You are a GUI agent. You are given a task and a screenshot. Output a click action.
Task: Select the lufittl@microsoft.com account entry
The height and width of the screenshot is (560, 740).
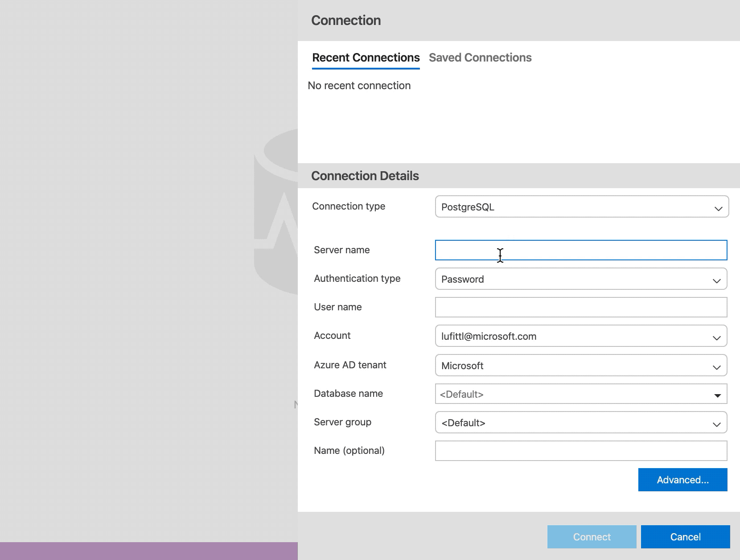pyautogui.click(x=489, y=337)
